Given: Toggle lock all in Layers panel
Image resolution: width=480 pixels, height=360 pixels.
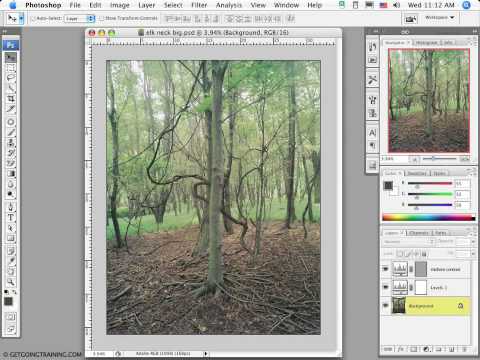Looking at the screenshot, I should point(424,254).
